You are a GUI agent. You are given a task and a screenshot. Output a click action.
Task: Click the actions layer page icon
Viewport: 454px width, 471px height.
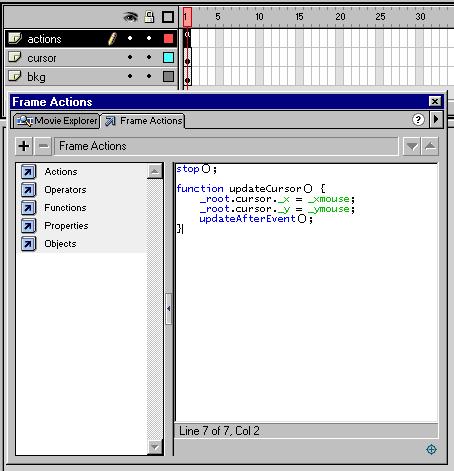tap(15, 38)
